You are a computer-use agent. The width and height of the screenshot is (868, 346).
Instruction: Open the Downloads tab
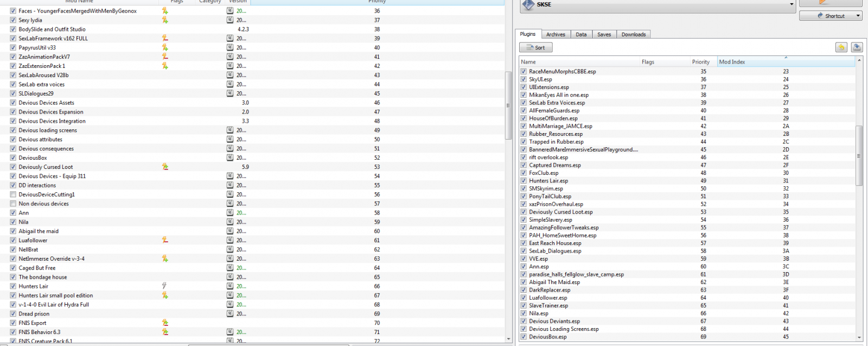[633, 34]
